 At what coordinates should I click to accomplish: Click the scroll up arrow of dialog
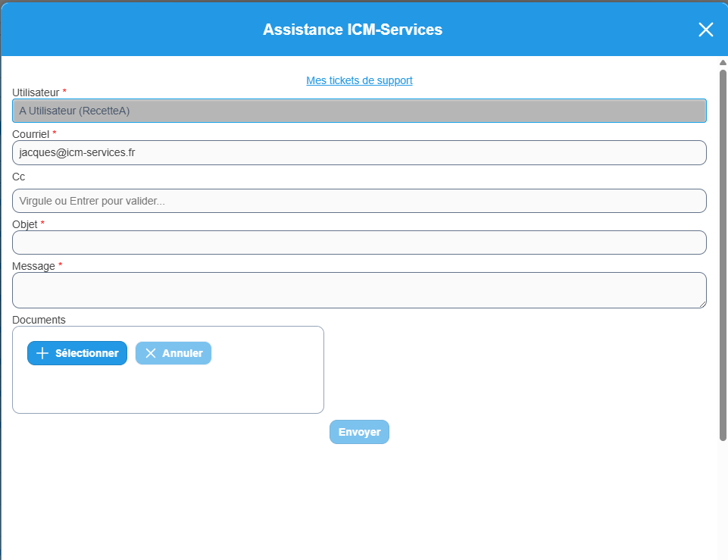[x=723, y=63]
